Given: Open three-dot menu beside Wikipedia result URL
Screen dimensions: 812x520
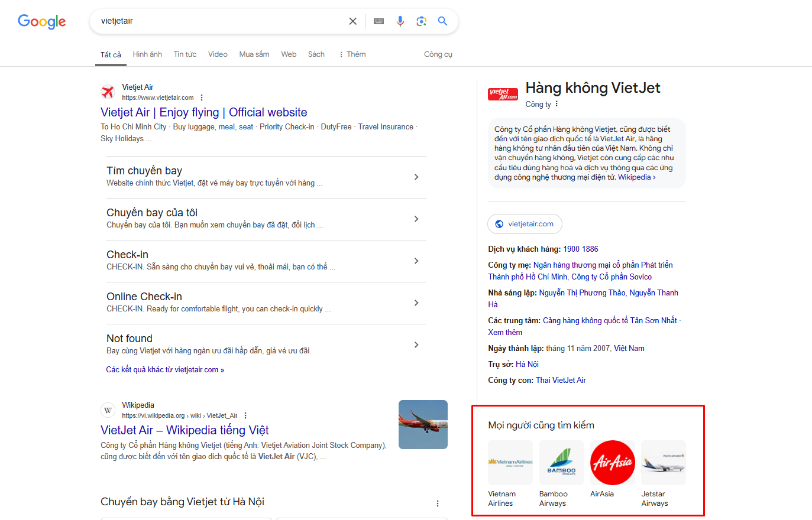Looking at the screenshot, I should point(245,415).
